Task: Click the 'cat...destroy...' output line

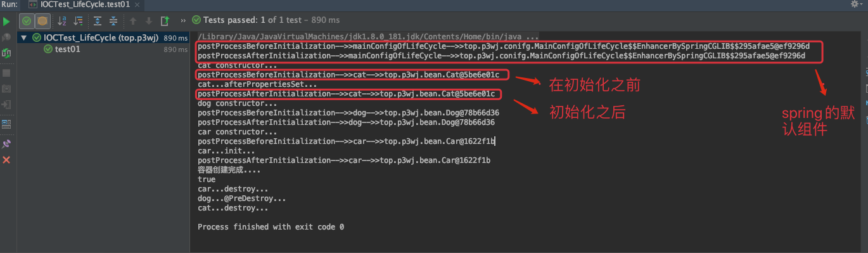Action: 233,208
